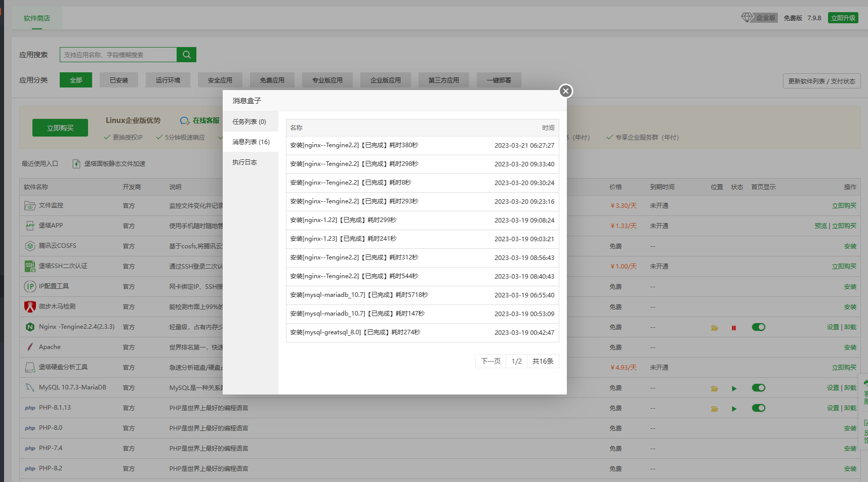Image resolution: width=868 pixels, height=482 pixels.
Task: Click the 在线客服 headset icon
Action: click(185, 121)
